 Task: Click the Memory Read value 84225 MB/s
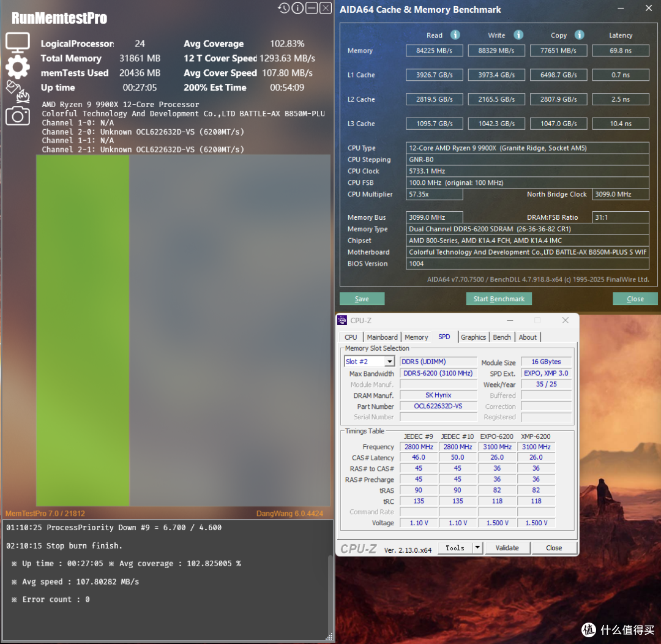coord(434,51)
